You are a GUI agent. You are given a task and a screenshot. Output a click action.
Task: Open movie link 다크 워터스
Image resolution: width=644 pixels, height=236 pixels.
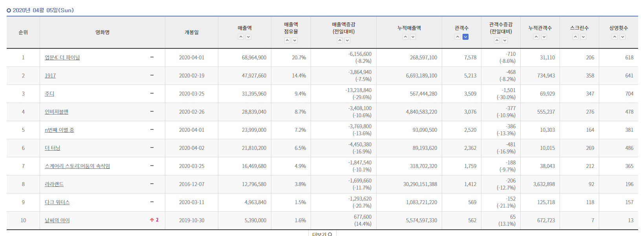pyautogui.click(x=57, y=202)
